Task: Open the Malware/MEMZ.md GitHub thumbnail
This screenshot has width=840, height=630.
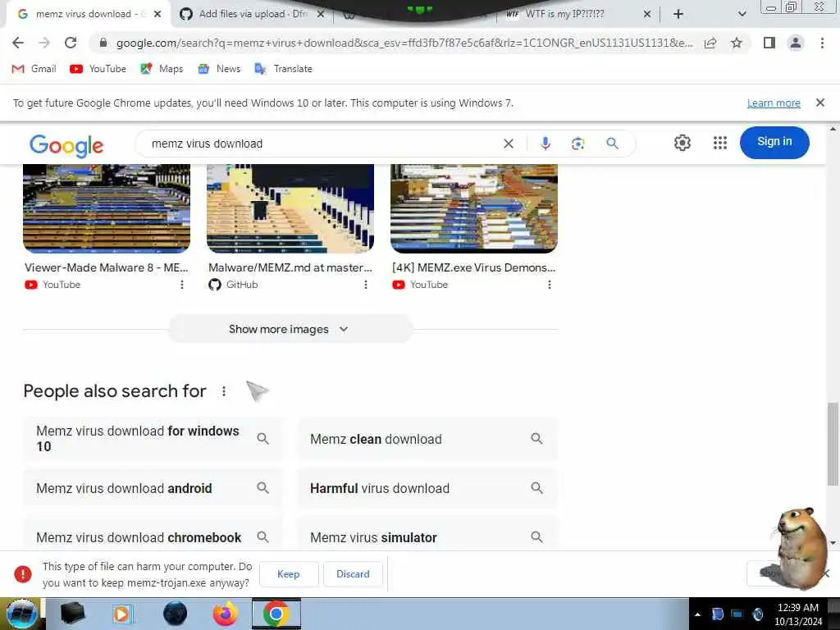Action: [x=290, y=208]
